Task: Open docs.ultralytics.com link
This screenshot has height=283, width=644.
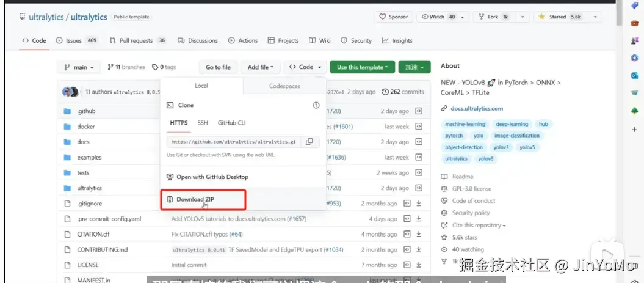Action: tap(476, 109)
